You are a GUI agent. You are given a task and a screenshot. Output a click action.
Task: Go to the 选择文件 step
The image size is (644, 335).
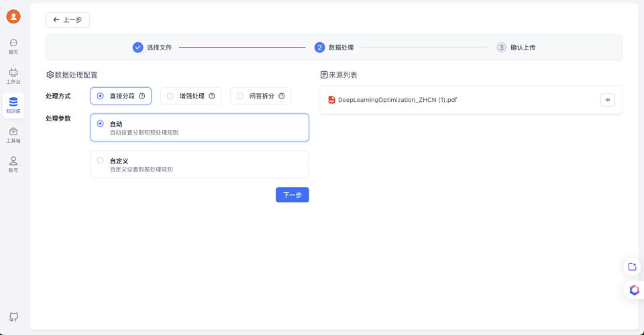[152, 48]
